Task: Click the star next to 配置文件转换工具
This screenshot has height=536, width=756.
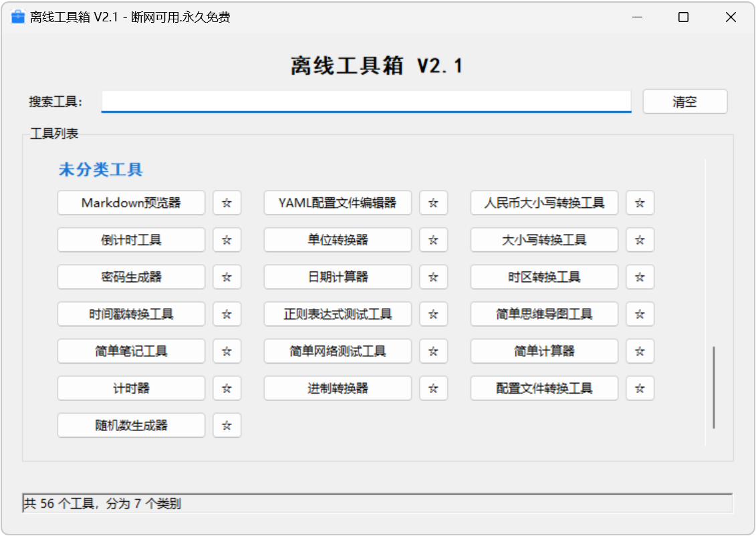Action: click(639, 388)
